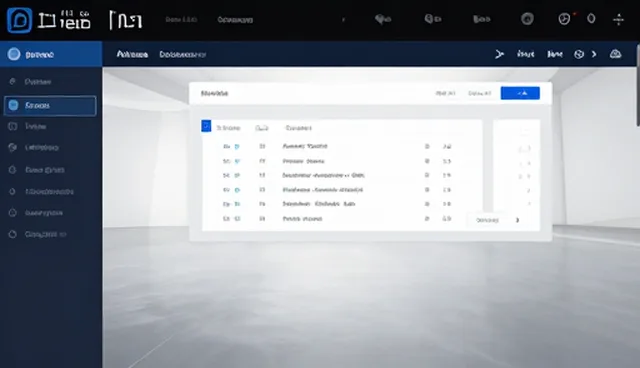This screenshot has height=368, width=640.
Task: Click the small teal icon in the first row
Action: (x=237, y=146)
